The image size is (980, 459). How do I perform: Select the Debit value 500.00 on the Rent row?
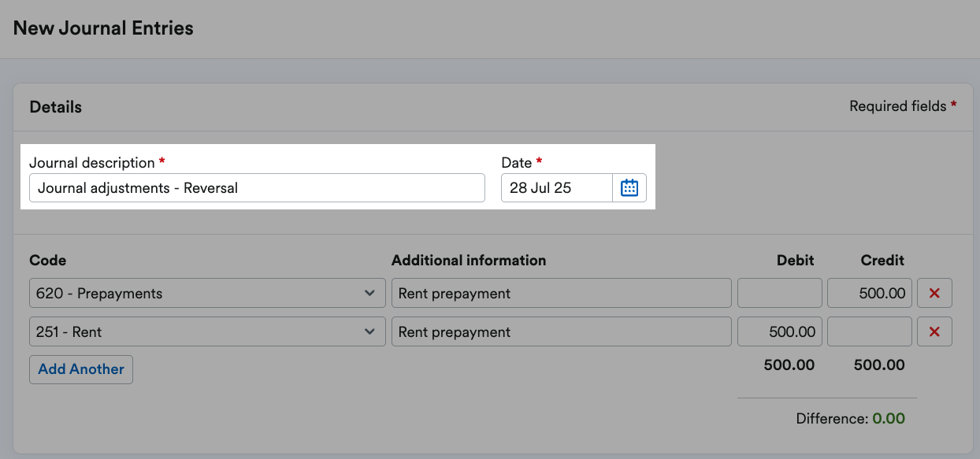[x=779, y=331]
